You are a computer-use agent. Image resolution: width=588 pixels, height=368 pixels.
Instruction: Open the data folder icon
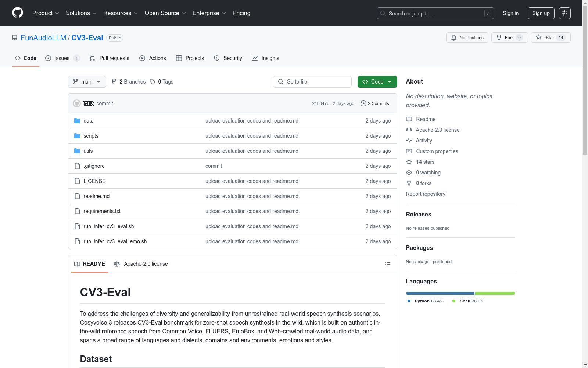tap(77, 121)
